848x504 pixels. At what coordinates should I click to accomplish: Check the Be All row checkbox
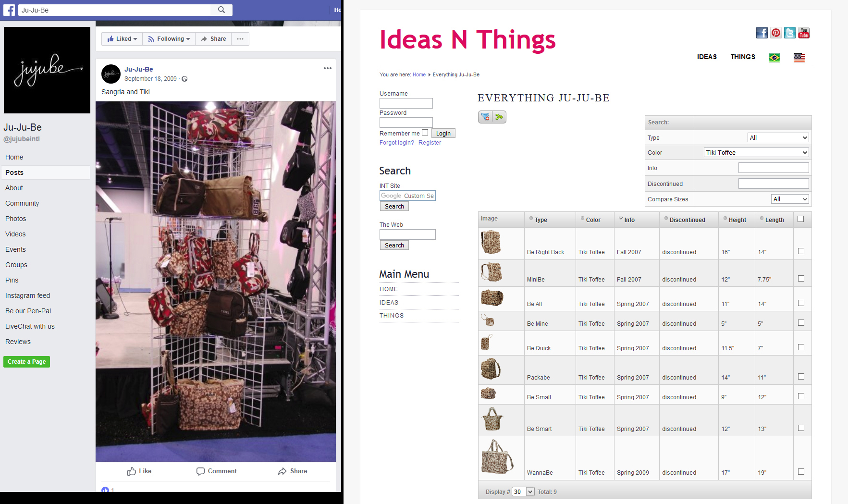pos(801,303)
